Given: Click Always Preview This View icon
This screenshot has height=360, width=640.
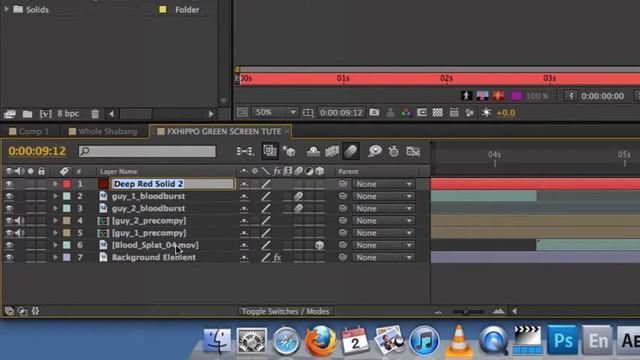Looking at the screenshot, I should coord(242,112).
